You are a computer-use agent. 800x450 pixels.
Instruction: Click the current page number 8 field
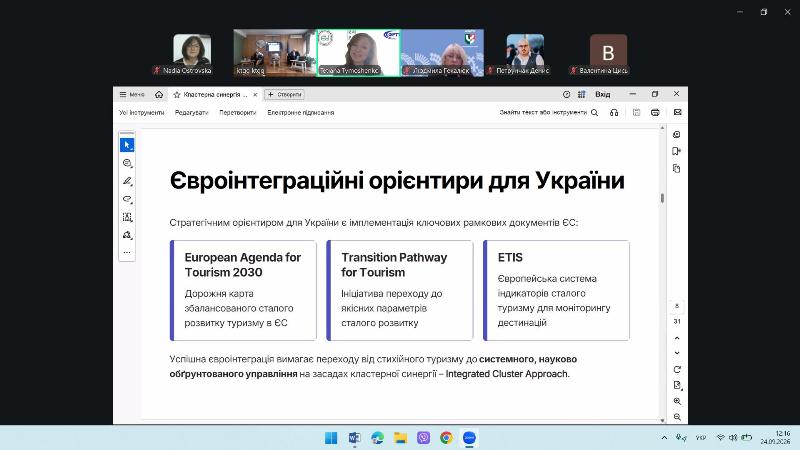[x=677, y=306]
